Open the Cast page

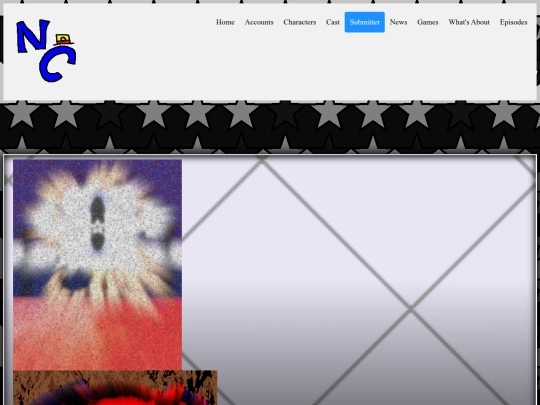[x=333, y=22]
